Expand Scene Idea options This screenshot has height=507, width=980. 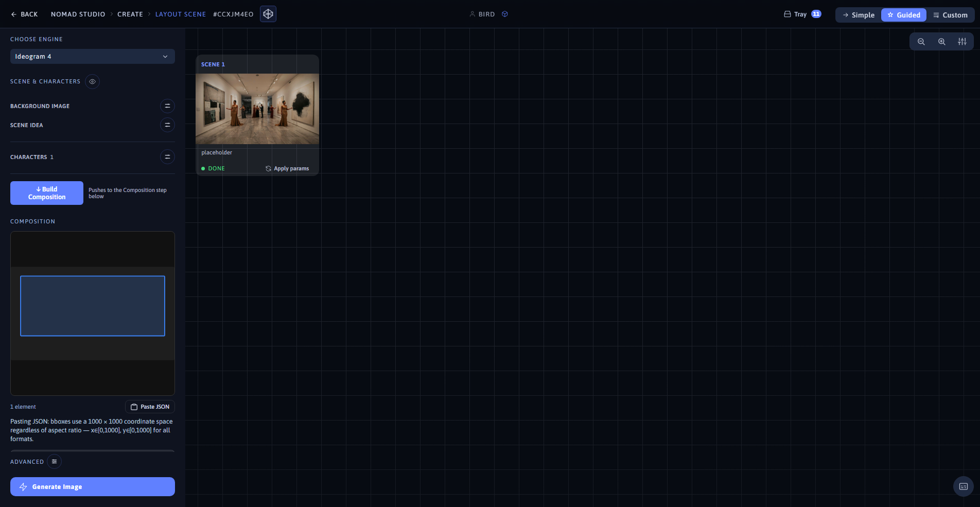(167, 125)
